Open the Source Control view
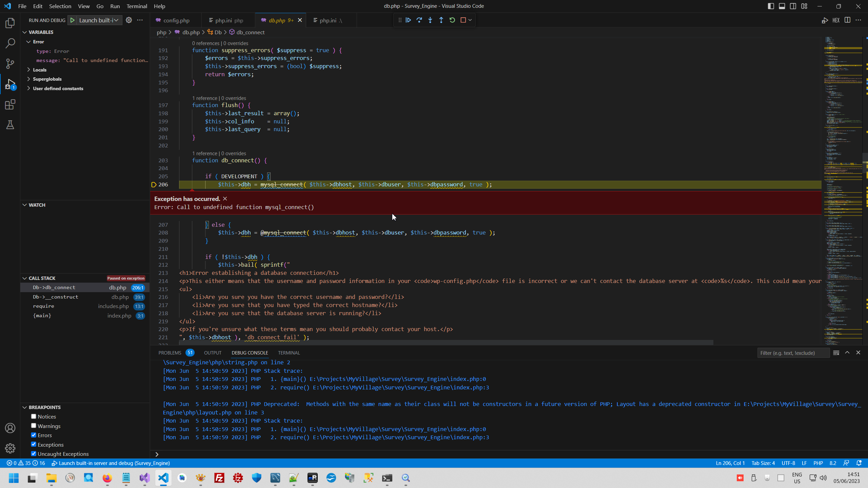The image size is (868, 488). coord(10,63)
